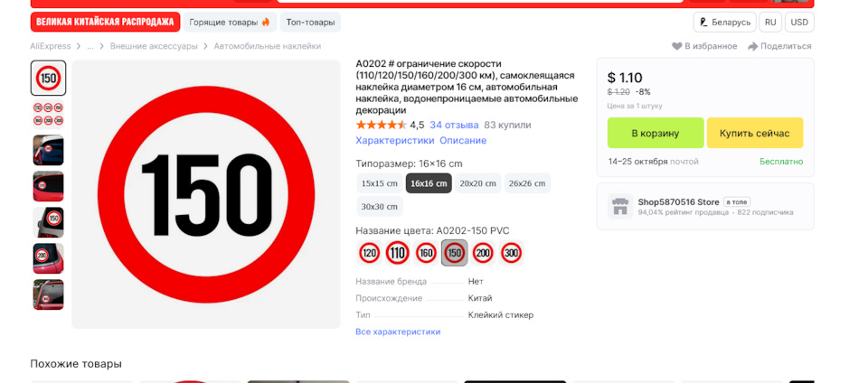The width and height of the screenshot is (868, 383).
Task: Open the RU language selector
Action: point(770,22)
